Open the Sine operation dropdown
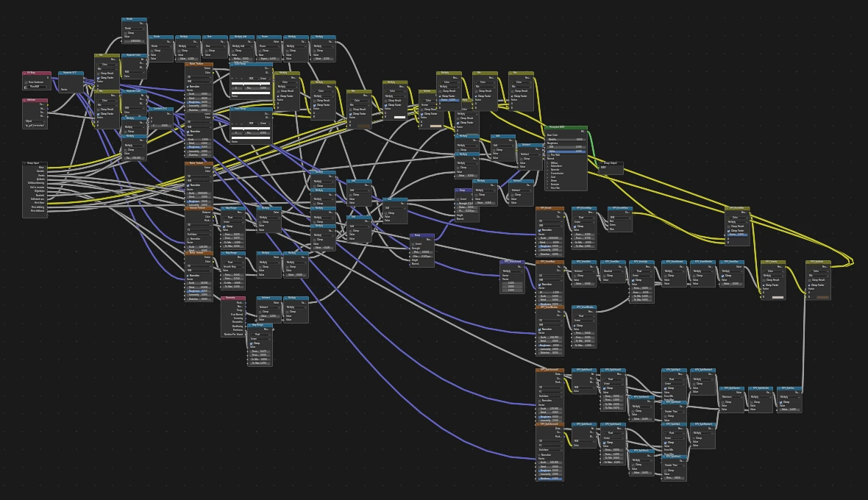 coord(216,46)
